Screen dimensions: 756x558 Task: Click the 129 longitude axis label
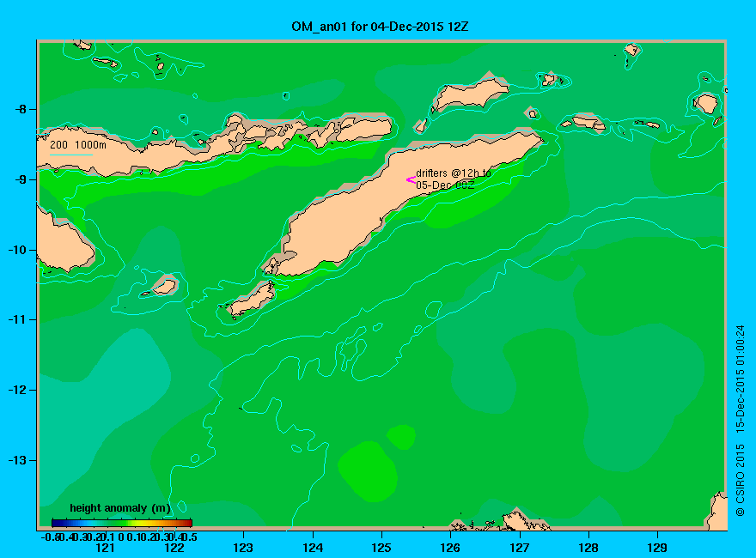point(657,548)
